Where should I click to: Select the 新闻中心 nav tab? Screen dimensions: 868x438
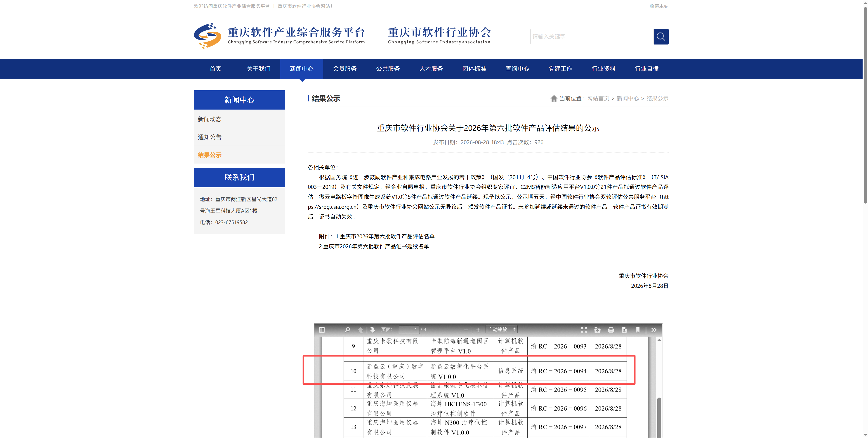[302, 69]
